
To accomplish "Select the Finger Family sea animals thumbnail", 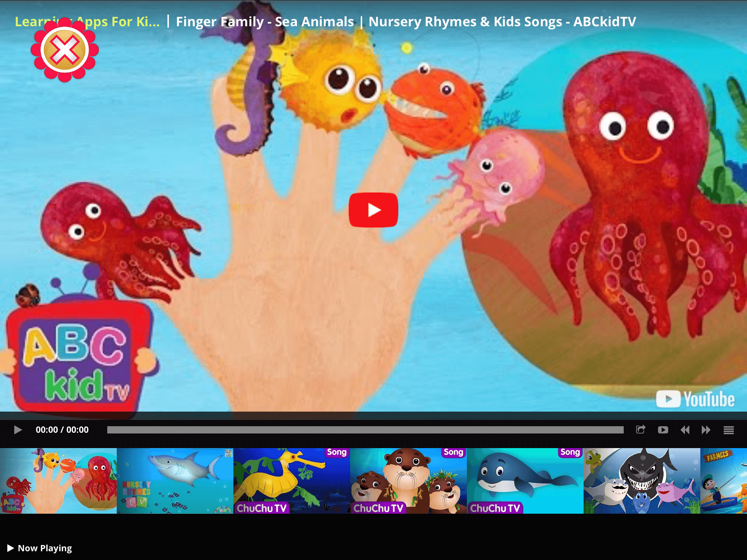I will pos(58,481).
